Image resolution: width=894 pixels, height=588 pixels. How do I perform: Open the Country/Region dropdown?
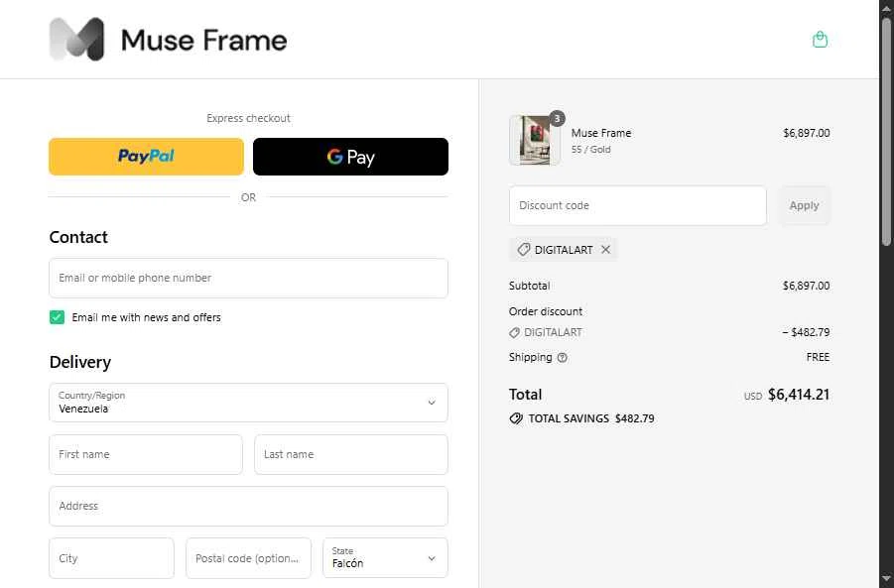(249, 403)
